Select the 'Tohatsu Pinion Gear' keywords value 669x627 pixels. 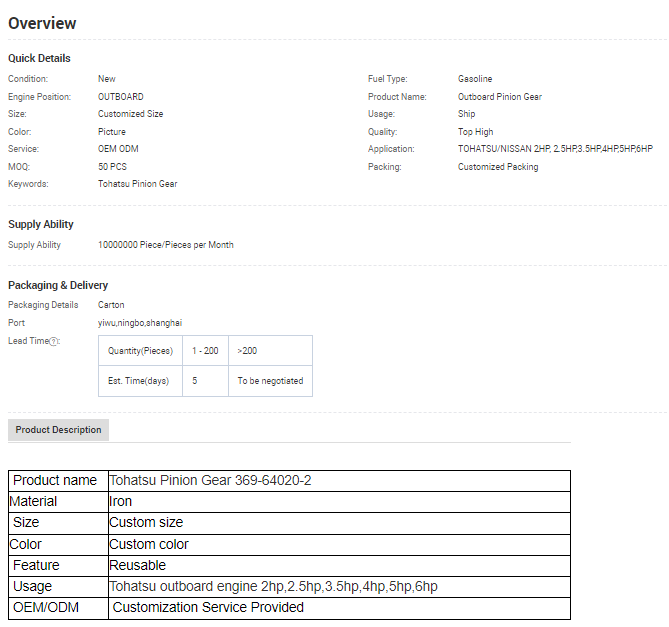click(137, 184)
